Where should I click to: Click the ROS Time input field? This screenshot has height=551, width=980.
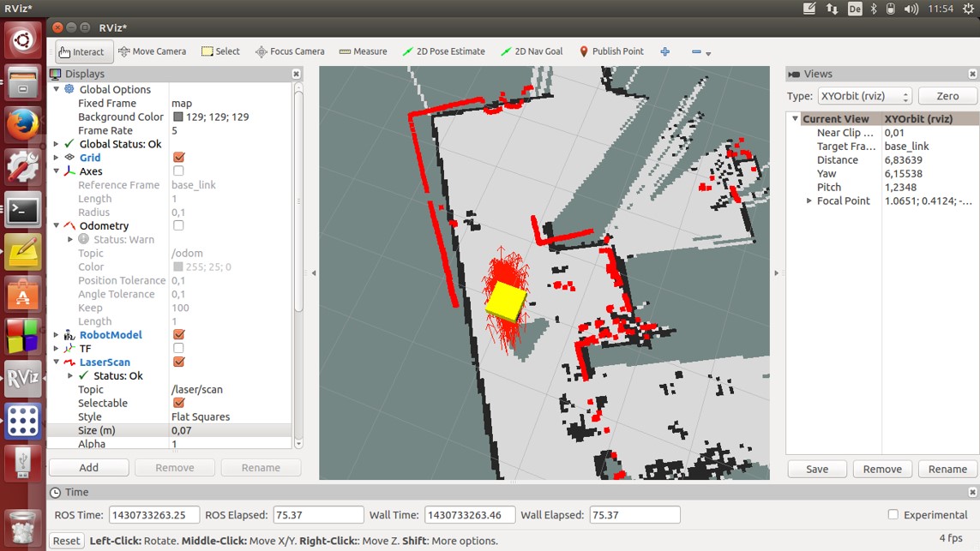pos(153,515)
